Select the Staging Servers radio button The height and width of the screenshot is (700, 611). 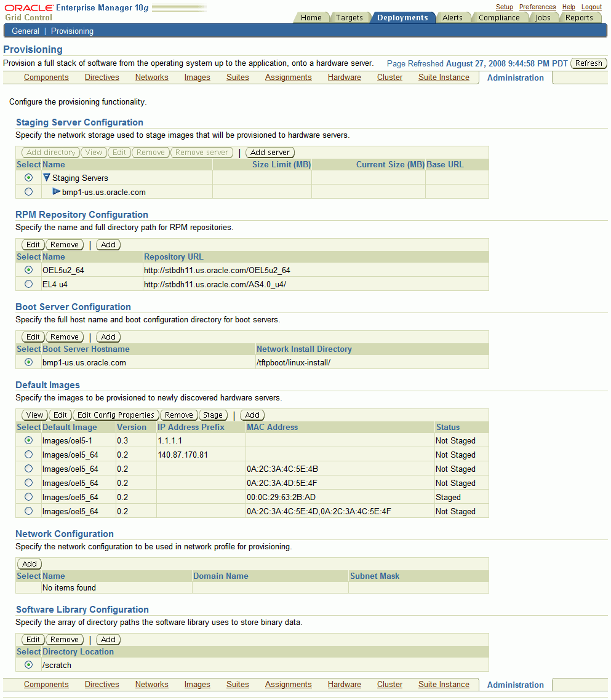28,178
